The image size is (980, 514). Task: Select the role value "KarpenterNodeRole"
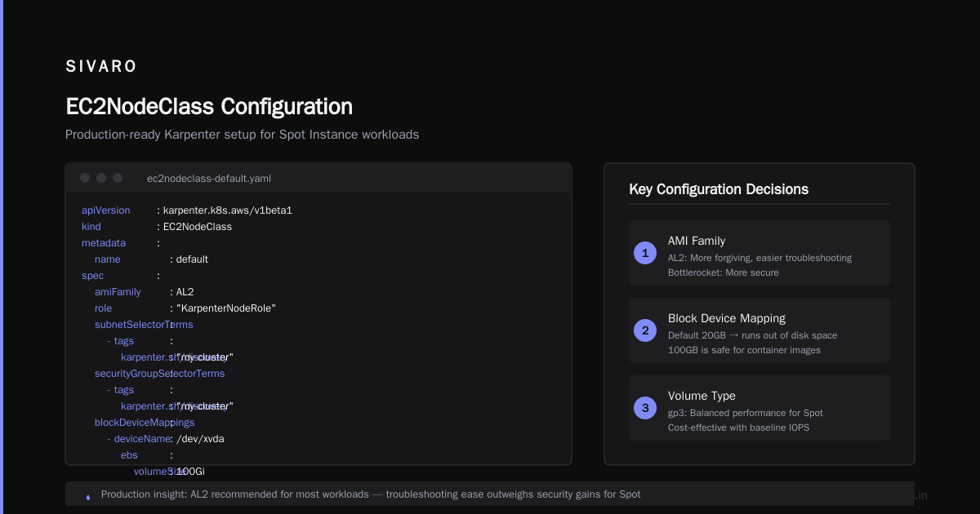[x=226, y=308]
